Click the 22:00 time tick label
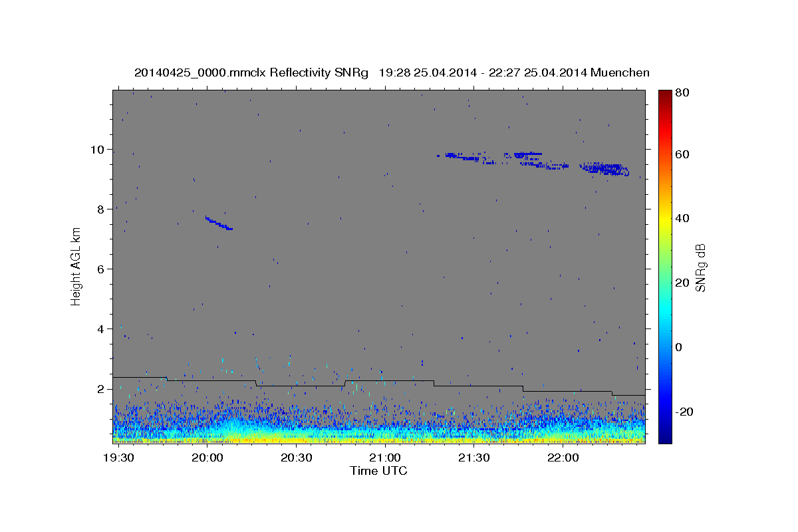Viewport: 798px width, 532px height. point(563,458)
